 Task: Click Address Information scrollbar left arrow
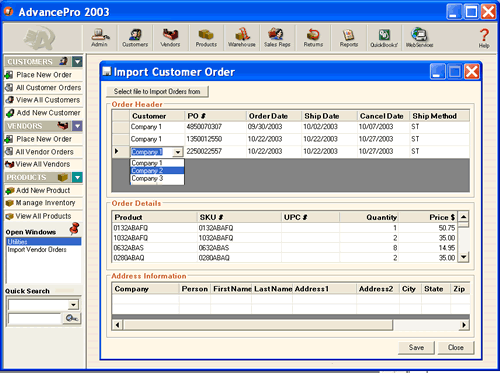pos(117,325)
